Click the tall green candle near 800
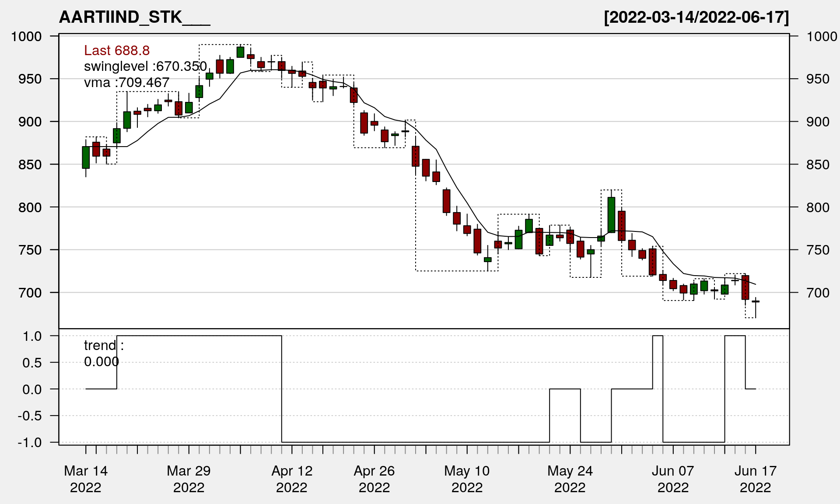840x504 pixels. pyautogui.click(x=611, y=214)
